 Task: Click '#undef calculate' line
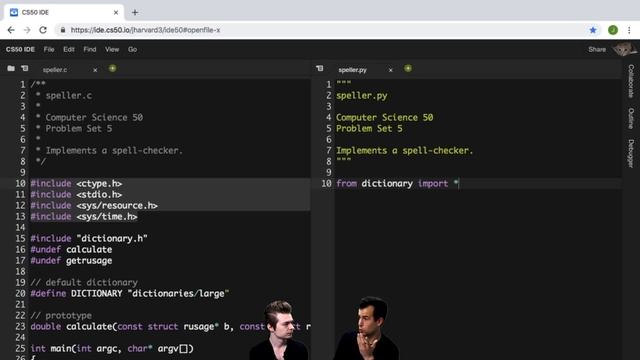tap(71, 249)
